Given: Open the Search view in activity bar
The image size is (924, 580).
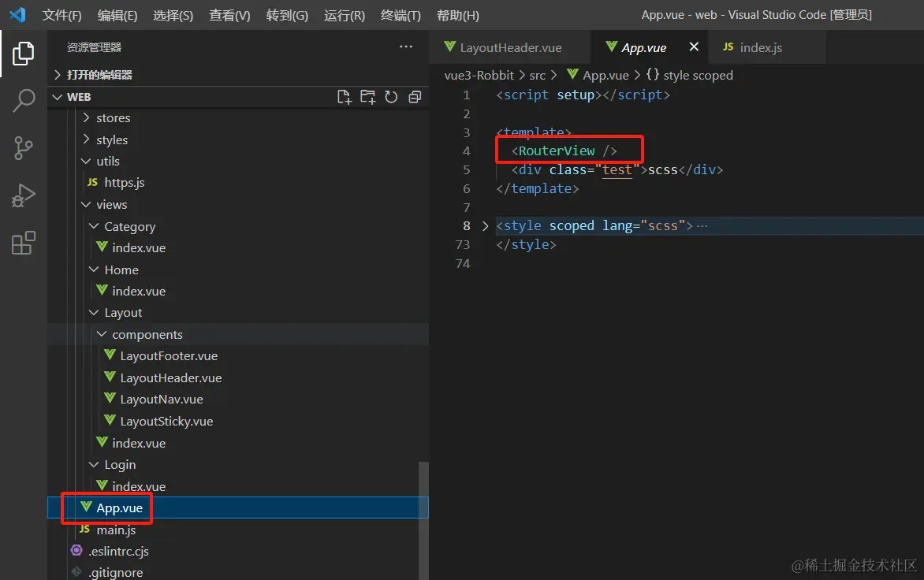Looking at the screenshot, I should [x=23, y=101].
